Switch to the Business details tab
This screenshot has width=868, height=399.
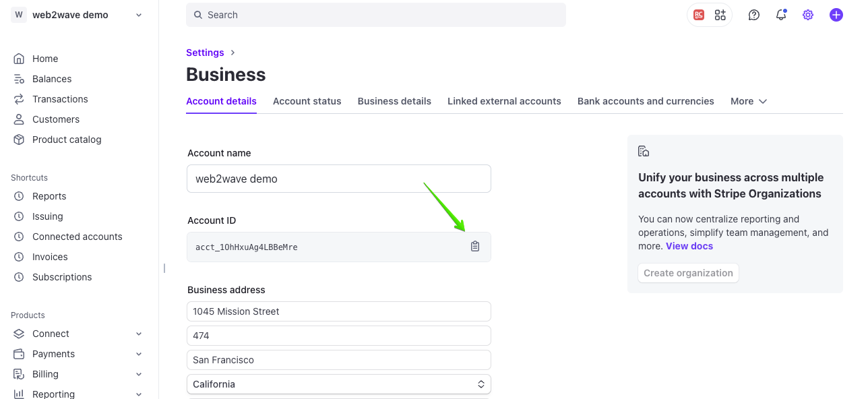[394, 101]
